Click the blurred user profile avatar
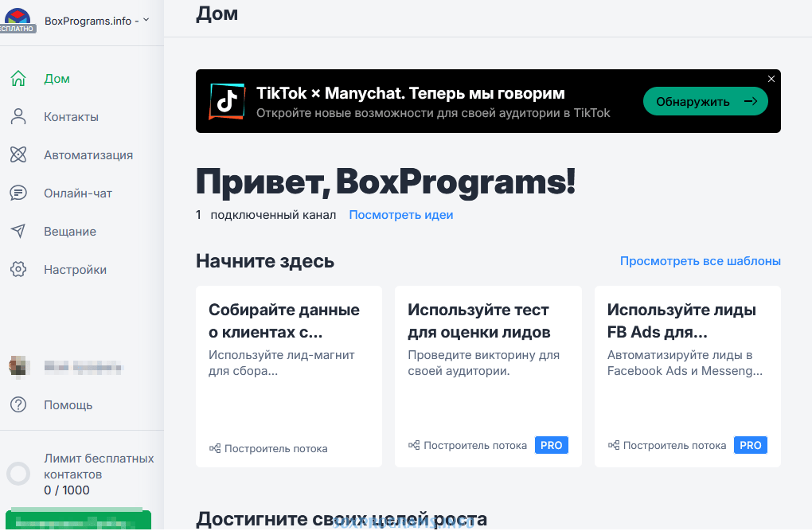The image size is (812, 531). [18, 367]
